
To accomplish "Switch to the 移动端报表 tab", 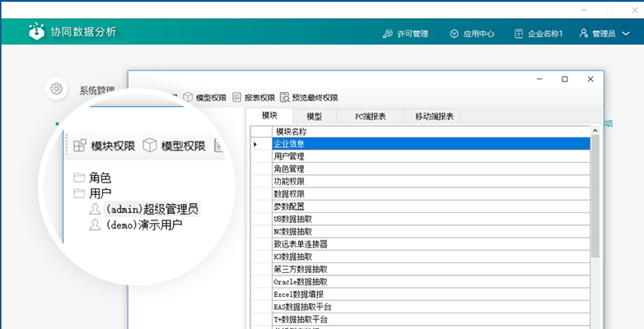I will click(x=432, y=116).
